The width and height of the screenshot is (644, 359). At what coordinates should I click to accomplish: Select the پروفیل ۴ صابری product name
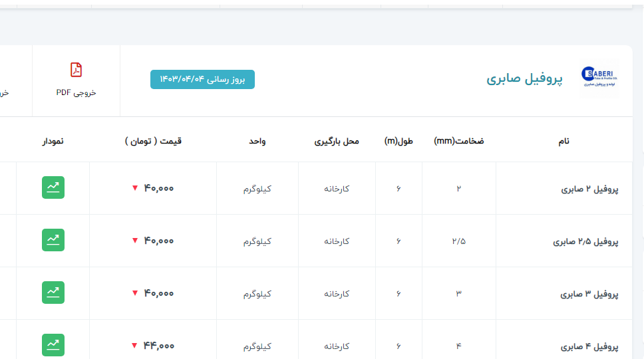click(x=590, y=346)
